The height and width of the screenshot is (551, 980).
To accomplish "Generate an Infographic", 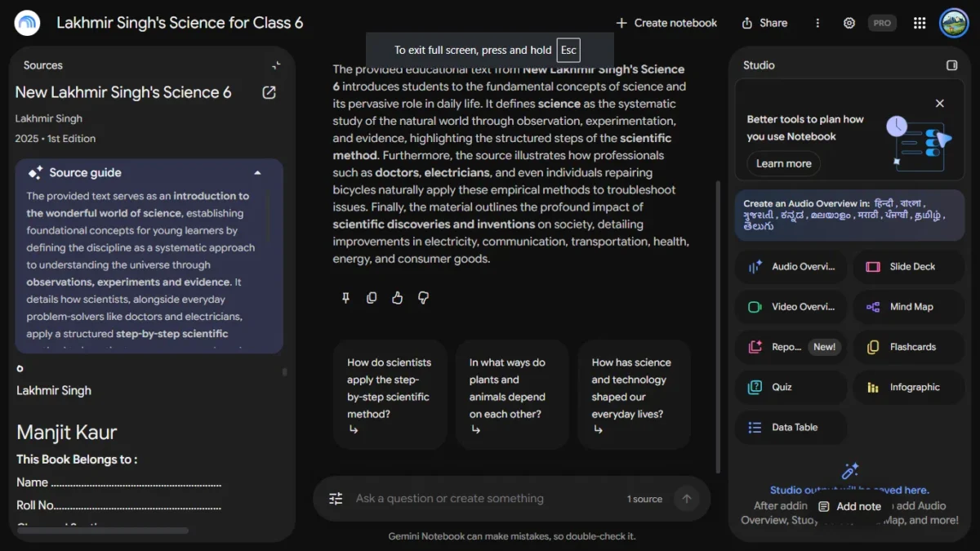I will point(909,387).
